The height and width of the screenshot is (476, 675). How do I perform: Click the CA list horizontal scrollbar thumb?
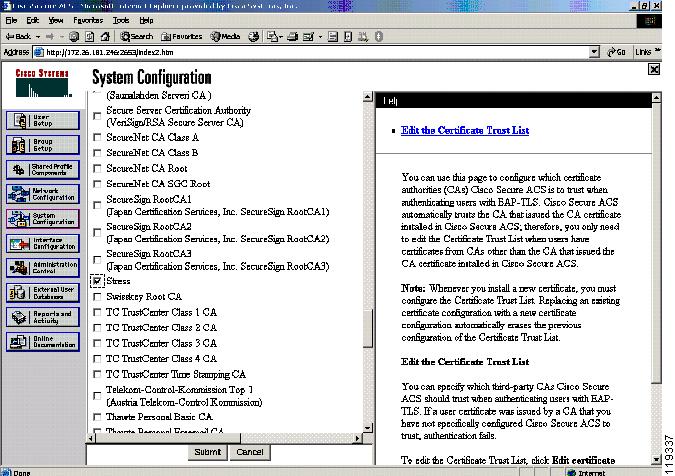168,438
